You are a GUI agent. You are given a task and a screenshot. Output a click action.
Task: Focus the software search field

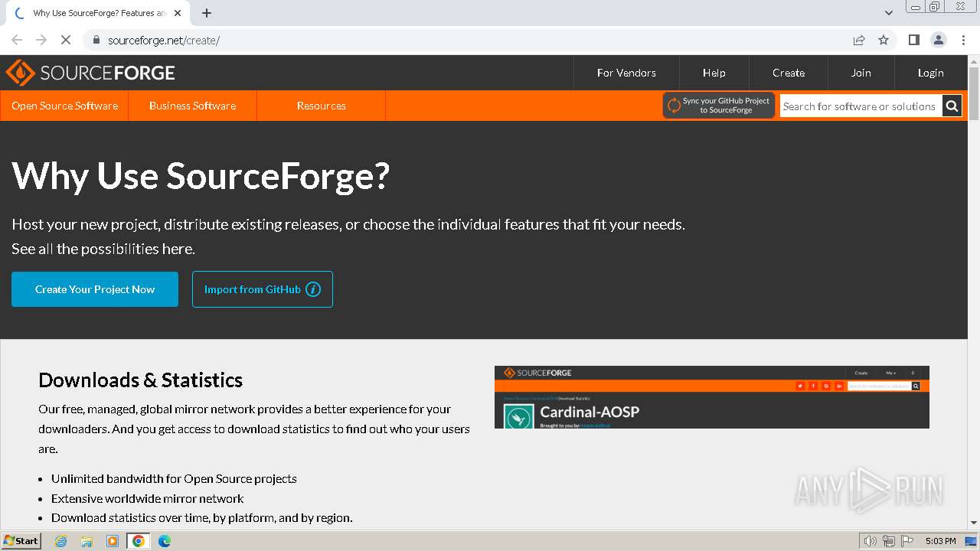click(861, 106)
